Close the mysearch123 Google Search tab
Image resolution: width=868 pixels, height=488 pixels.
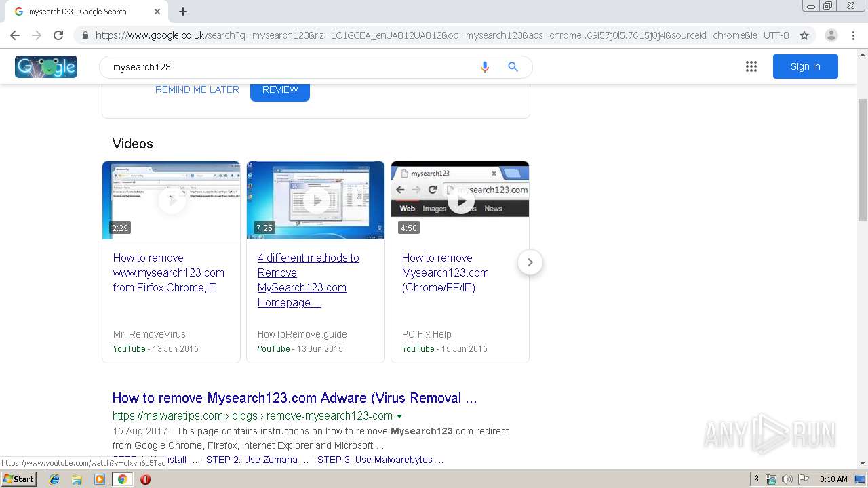[157, 12]
